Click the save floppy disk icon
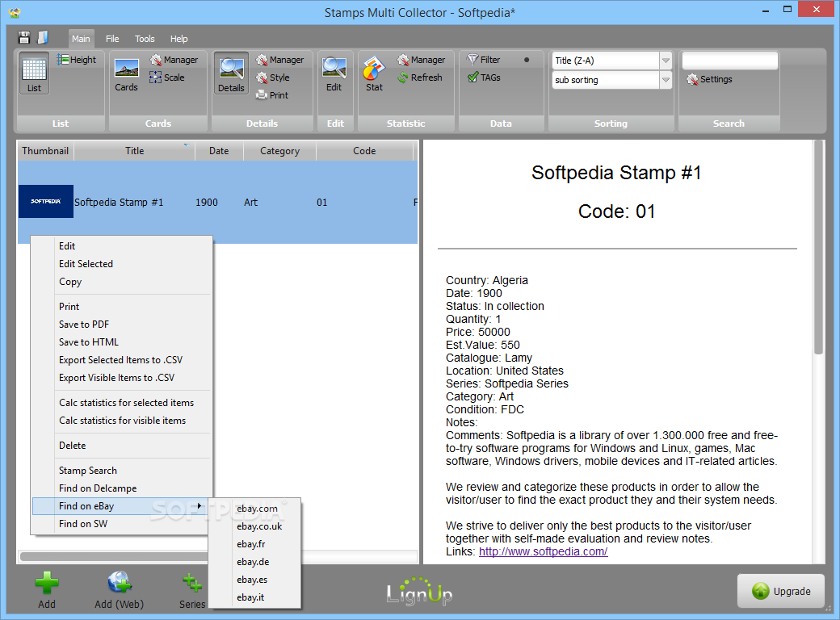 [x=24, y=37]
